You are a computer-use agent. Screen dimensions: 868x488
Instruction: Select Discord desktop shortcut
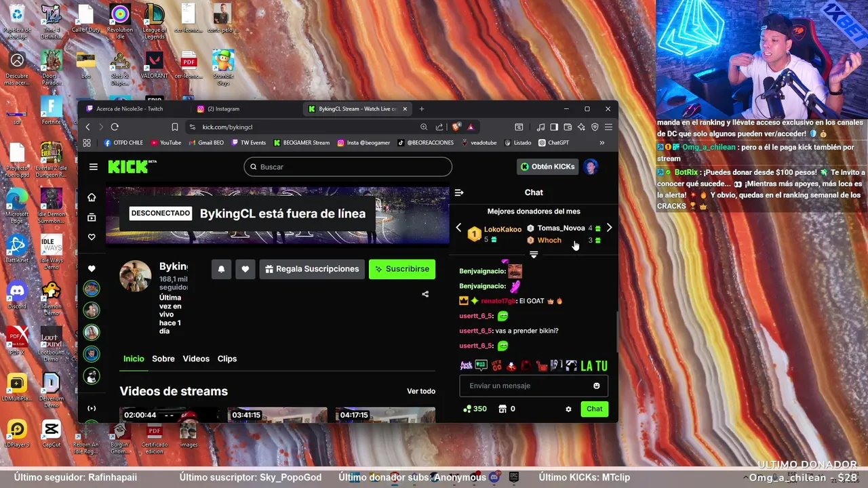tap(17, 295)
